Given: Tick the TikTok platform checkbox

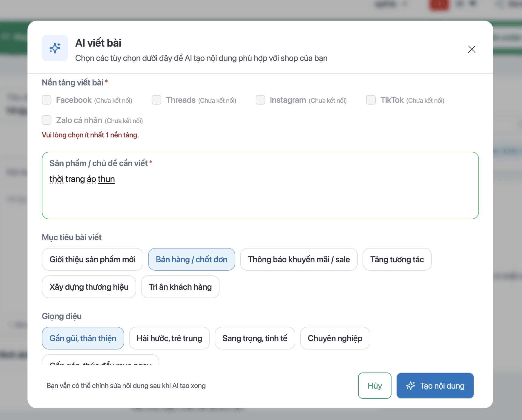Looking at the screenshot, I should point(371,100).
